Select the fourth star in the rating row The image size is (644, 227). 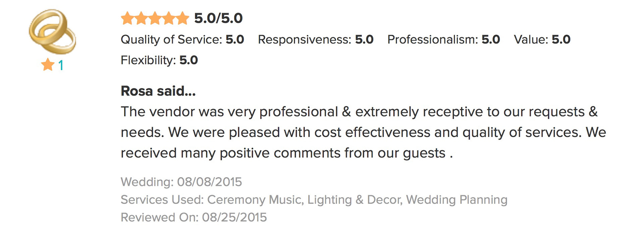click(169, 18)
